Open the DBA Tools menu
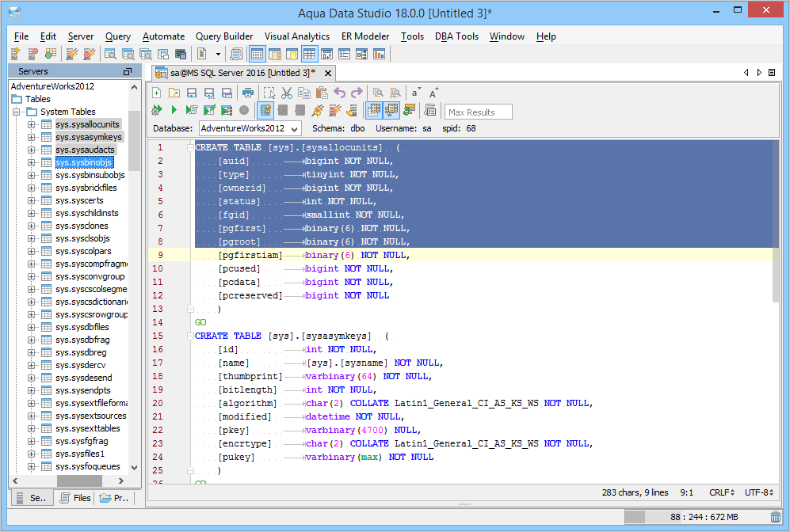Screen dimensions: 790x532 tap(456, 36)
